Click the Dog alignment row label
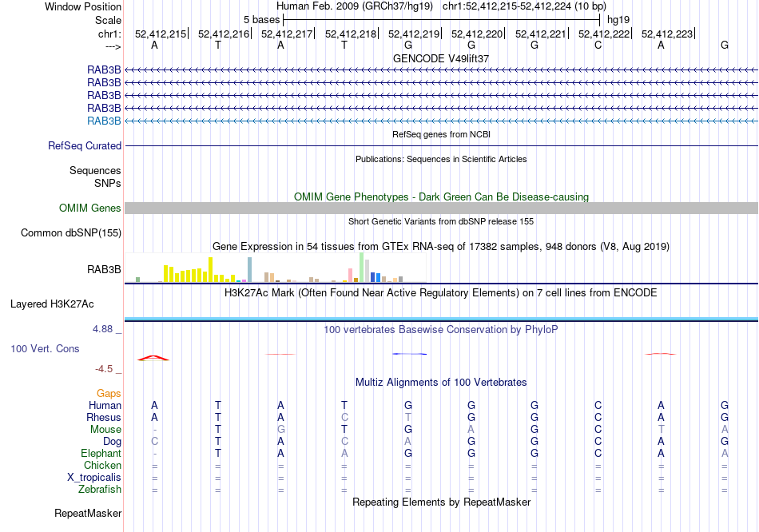 pyautogui.click(x=113, y=442)
